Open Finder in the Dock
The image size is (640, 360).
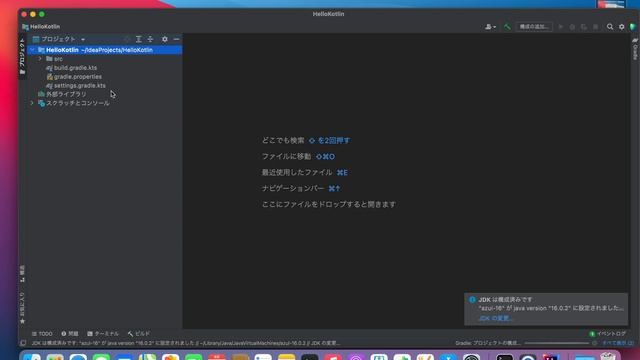tap(32, 358)
